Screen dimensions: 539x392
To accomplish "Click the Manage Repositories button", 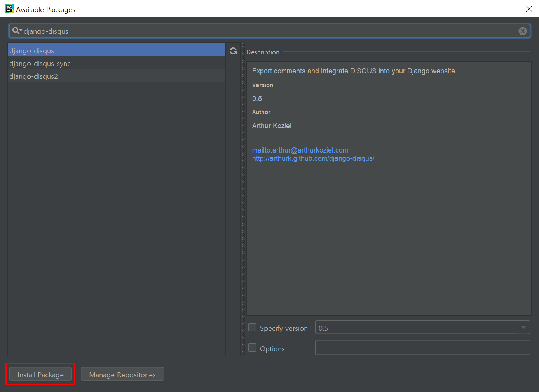I will (x=122, y=375).
